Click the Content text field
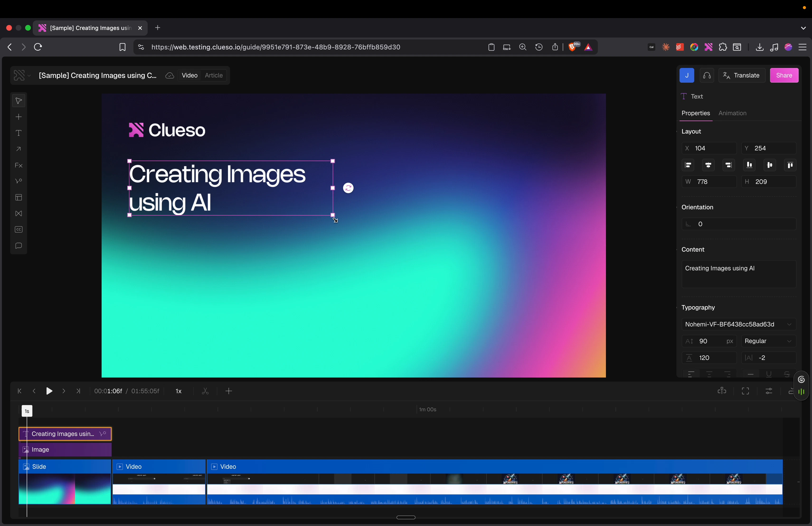Viewport: 812px width, 526px height. point(739,274)
